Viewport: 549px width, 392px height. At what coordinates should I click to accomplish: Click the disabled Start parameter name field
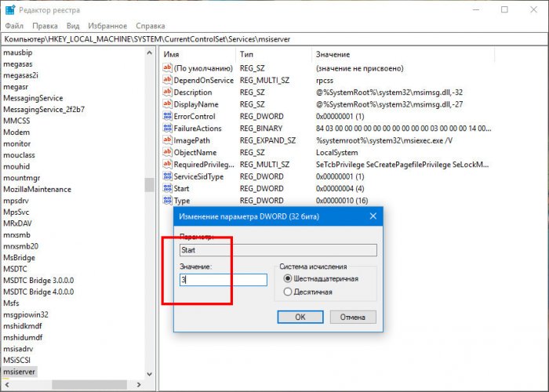[x=278, y=250]
